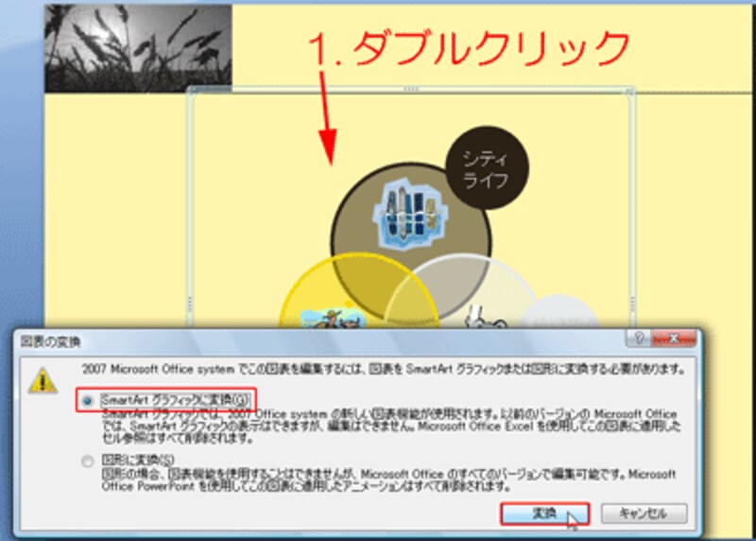Click the grayscale wheat photo on the slide

[x=138, y=48]
